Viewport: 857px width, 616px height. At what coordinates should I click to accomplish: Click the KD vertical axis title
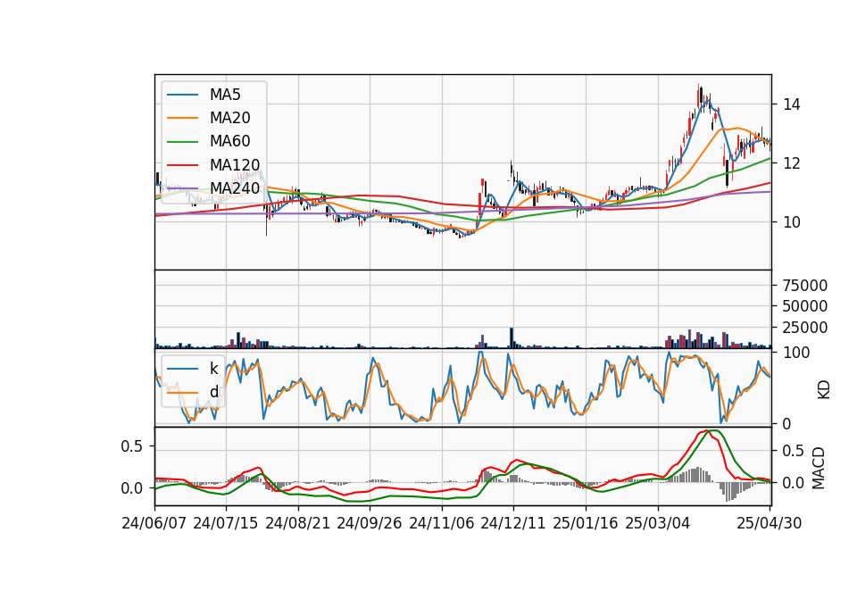[824, 390]
